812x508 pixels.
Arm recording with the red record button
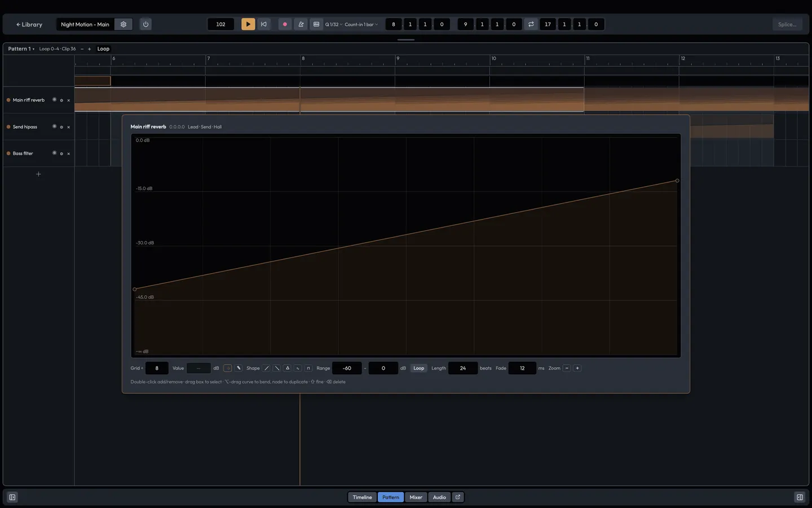pyautogui.click(x=285, y=24)
